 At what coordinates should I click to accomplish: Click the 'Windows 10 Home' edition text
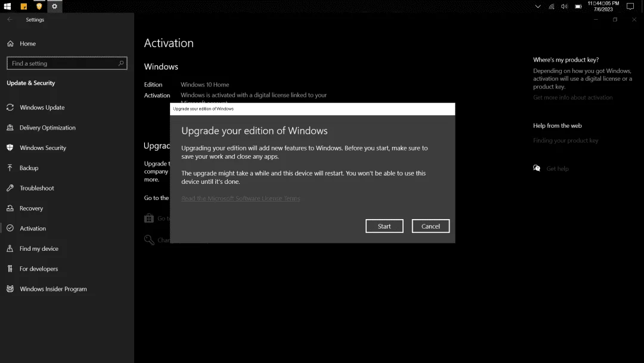point(205,85)
